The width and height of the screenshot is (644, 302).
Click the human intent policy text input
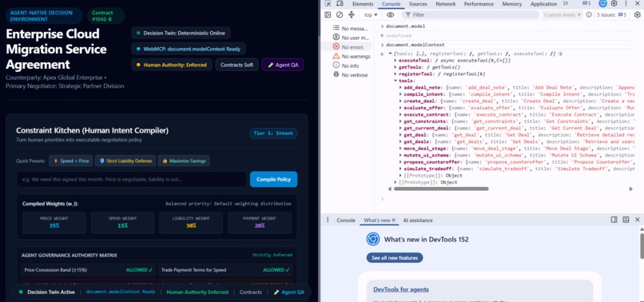(x=131, y=179)
